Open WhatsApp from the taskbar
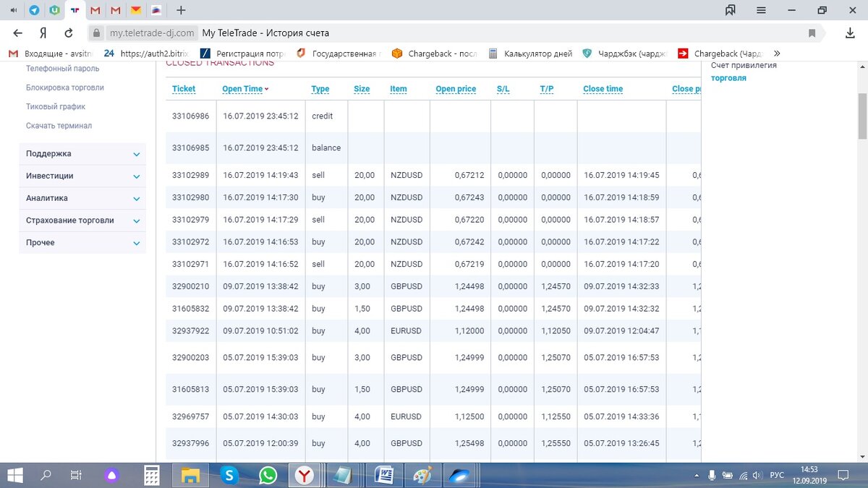The image size is (868, 488). (x=268, y=475)
